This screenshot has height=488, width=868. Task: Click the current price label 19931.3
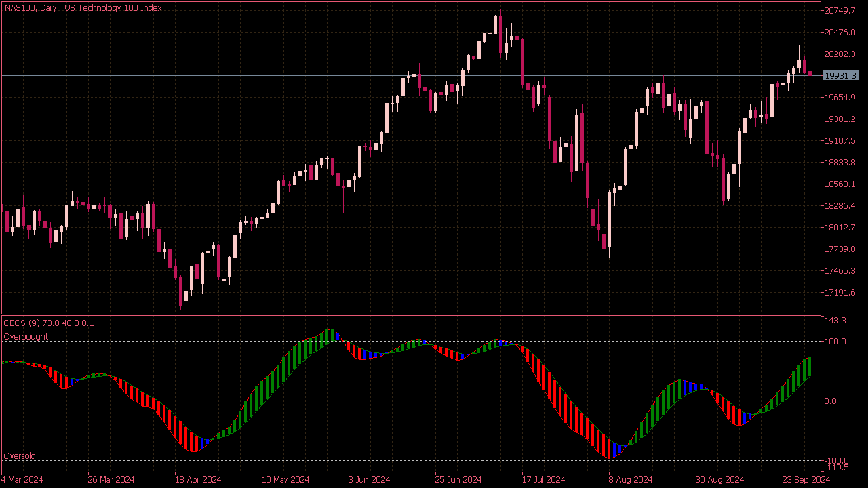840,76
